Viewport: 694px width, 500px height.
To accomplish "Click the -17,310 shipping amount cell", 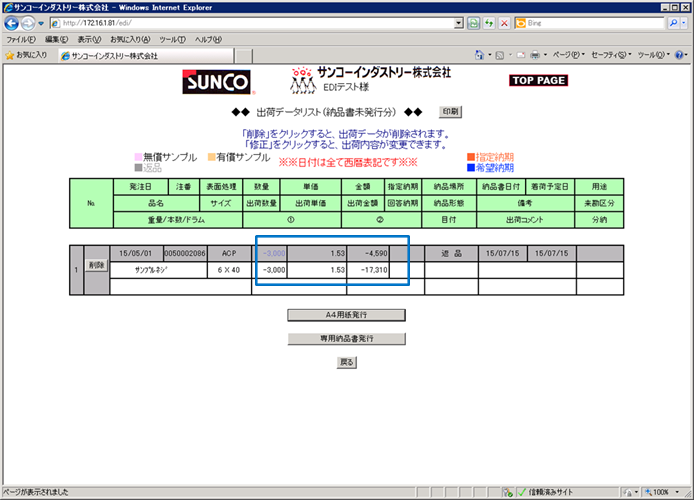I will point(368,270).
